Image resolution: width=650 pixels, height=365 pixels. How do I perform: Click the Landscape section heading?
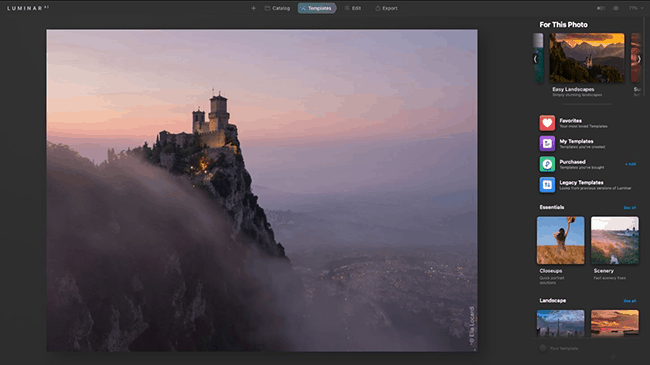coord(553,301)
